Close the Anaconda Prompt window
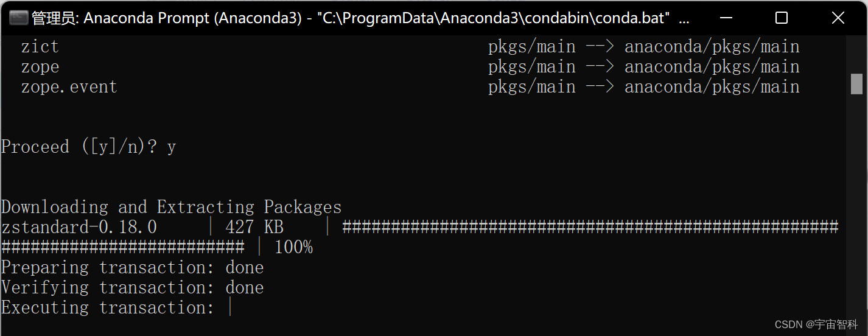 (838, 18)
